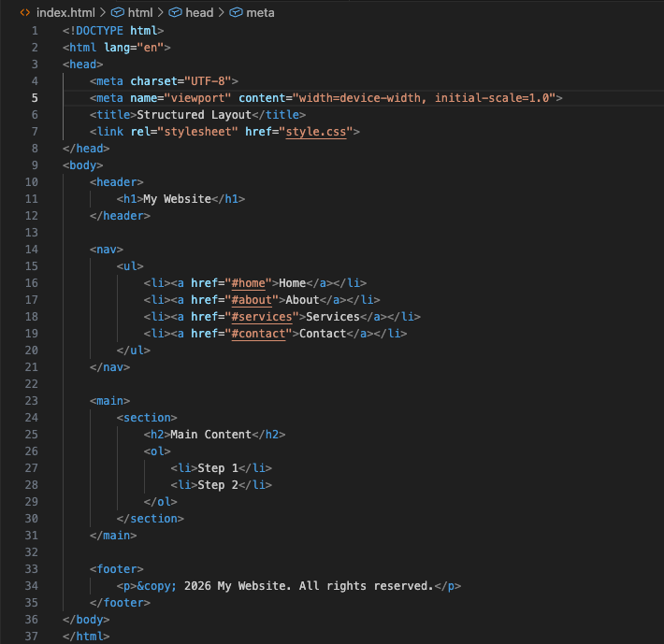Open the head breadcrumb item

pyautogui.click(x=199, y=13)
